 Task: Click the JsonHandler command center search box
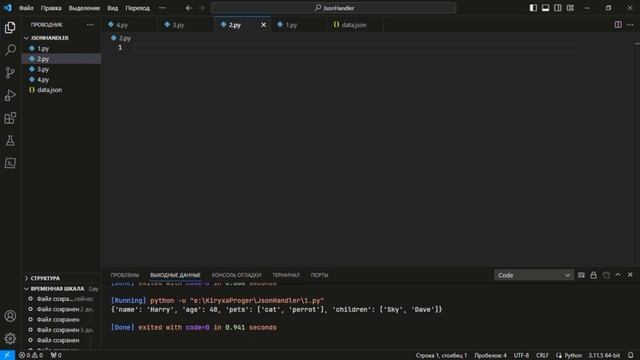coord(333,8)
